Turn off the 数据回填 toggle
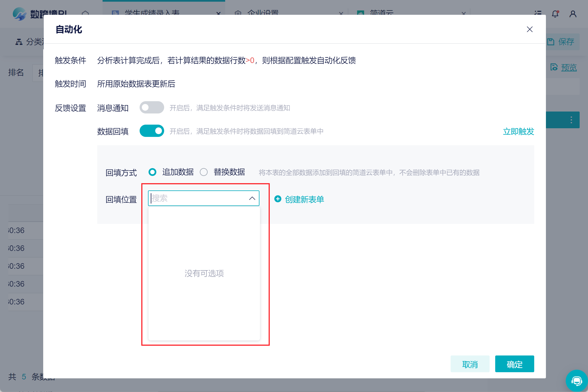 click(x=152, y=131)
